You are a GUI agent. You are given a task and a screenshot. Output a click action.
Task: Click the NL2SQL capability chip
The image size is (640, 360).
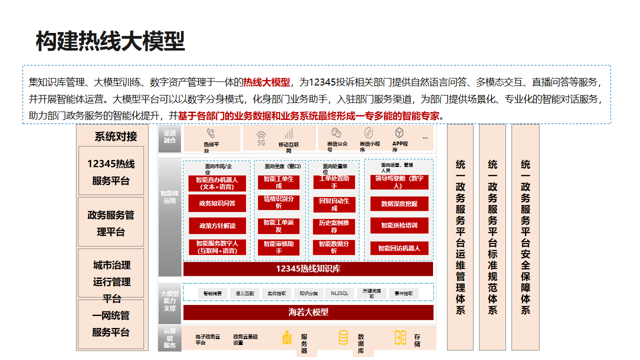[339, 293]
